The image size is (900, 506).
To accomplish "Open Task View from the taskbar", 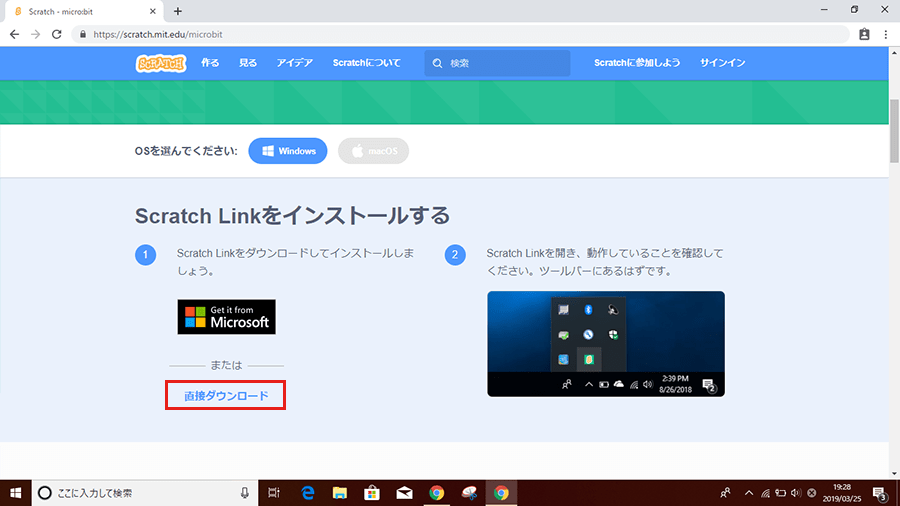I will click(x=274, y=493).
